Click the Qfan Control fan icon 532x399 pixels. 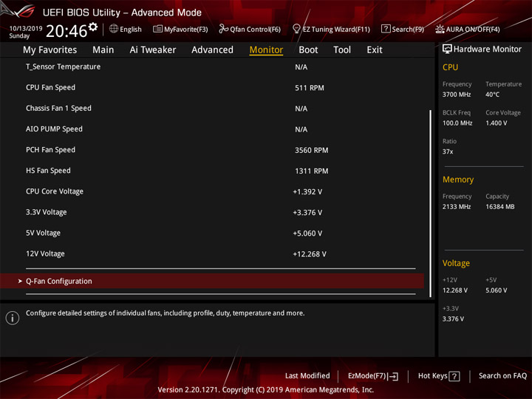[223, 29]
